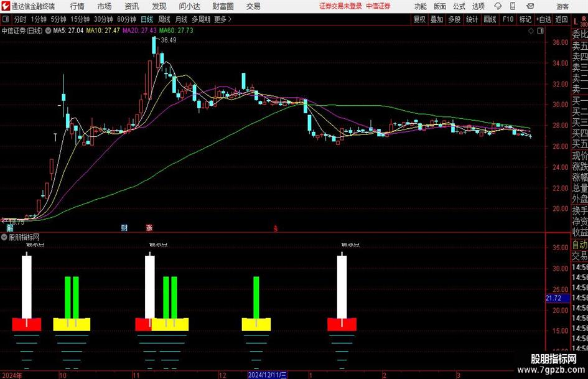
Task: Click the 游客 guest account label
Action: click(x=562, y=6)
